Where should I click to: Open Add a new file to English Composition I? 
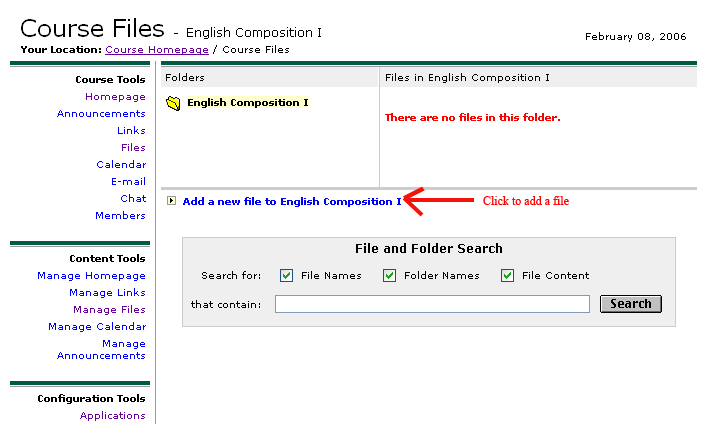(291, 202)
